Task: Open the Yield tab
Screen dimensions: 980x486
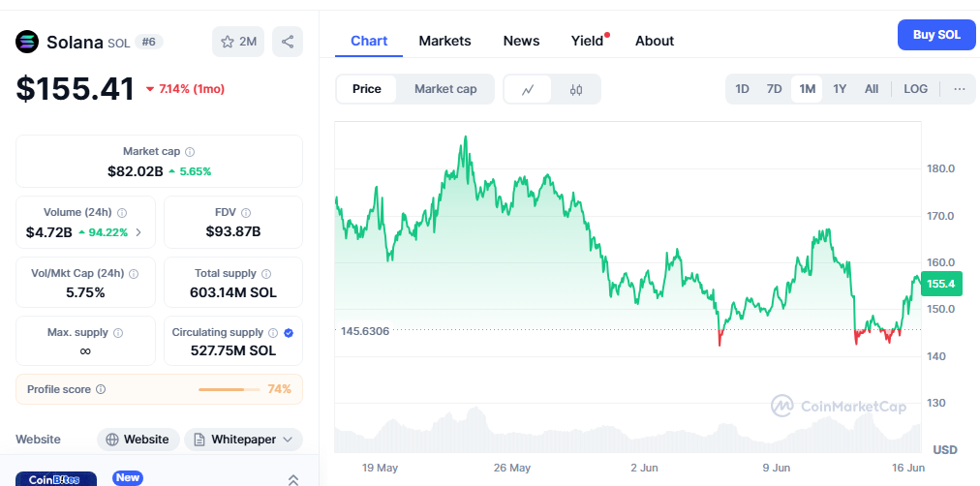Action: click(x=587, y=41)
